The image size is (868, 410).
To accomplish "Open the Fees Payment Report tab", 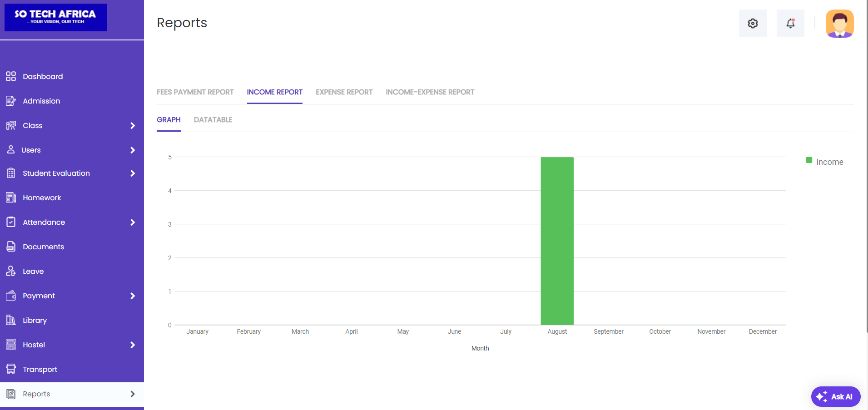I will [x=195, y=92].
